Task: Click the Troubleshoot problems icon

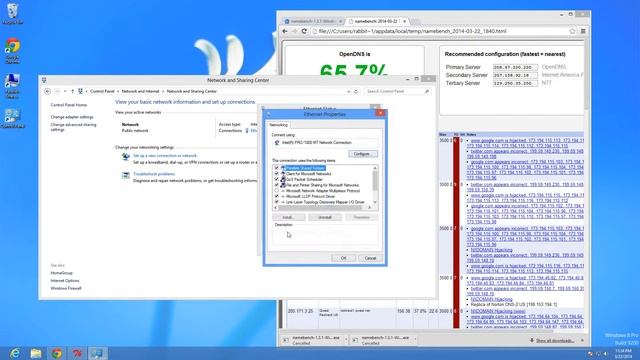Action: coord(126,175)
